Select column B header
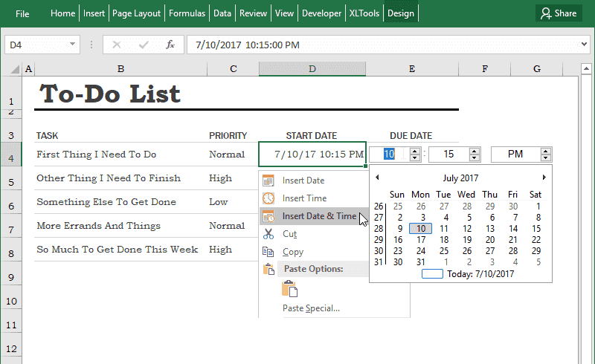Viewport: 595px width, 364px height. (x=120, y=69)
